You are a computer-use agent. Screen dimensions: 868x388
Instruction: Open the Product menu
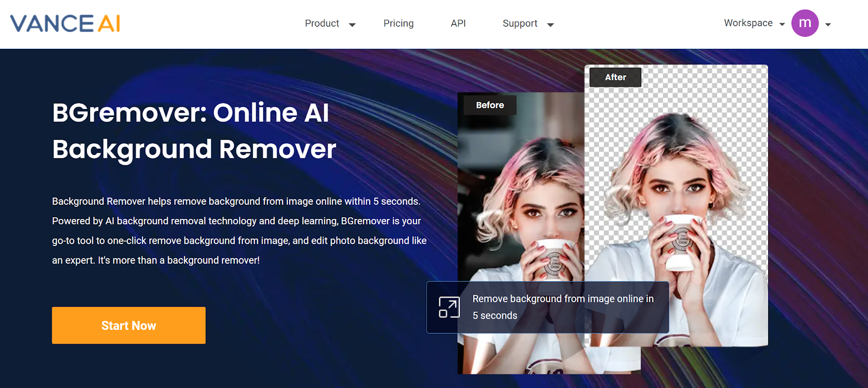[x=322, y=23]
